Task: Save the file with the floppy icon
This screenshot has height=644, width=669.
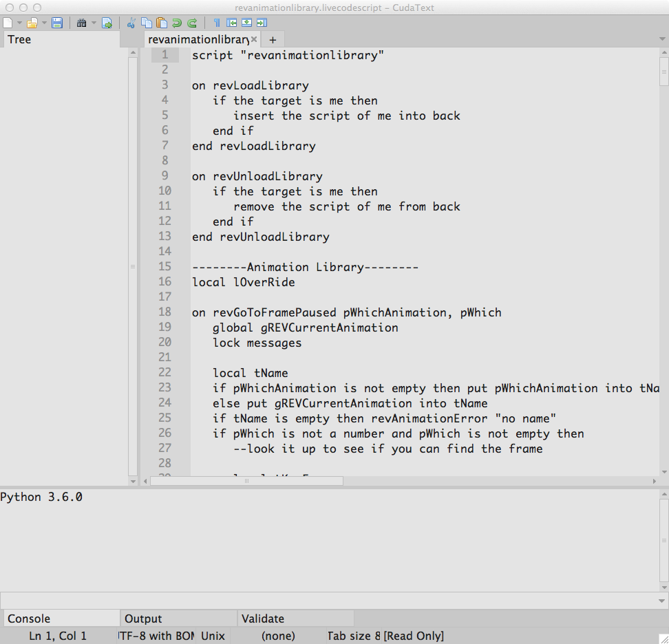Action: click(57, 23)
